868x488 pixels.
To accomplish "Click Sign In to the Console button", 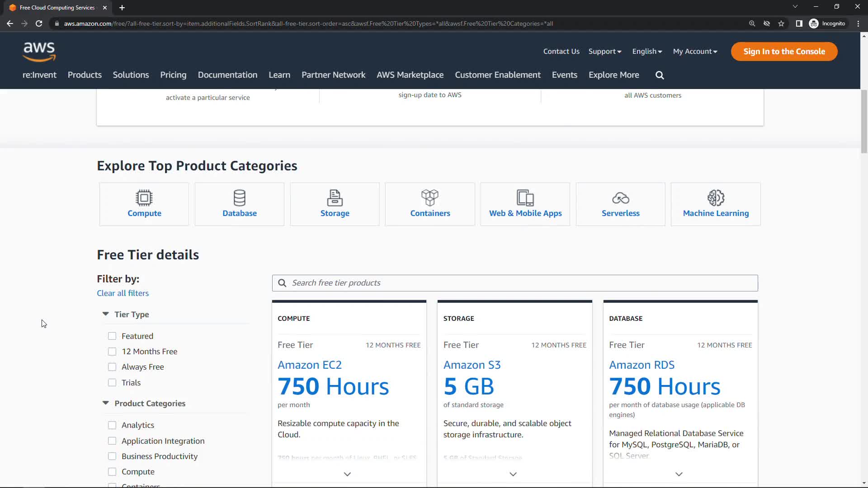I will pos(784,52).
